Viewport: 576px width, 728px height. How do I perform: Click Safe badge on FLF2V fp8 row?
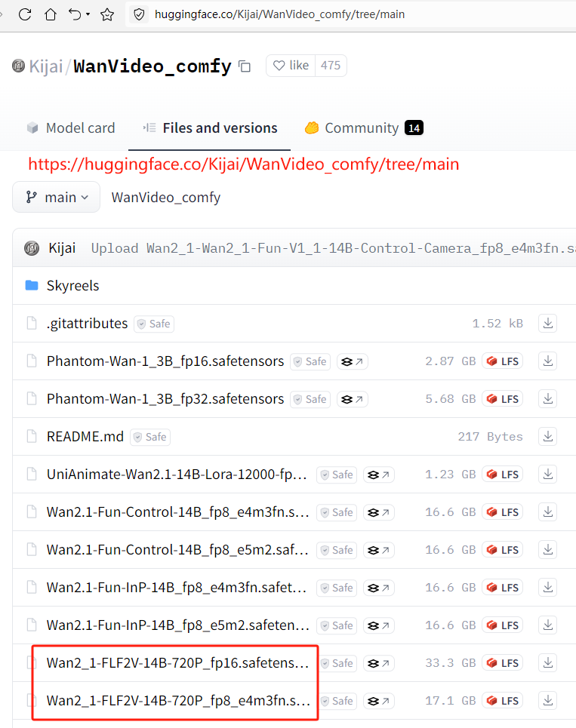tap(337, 701)
